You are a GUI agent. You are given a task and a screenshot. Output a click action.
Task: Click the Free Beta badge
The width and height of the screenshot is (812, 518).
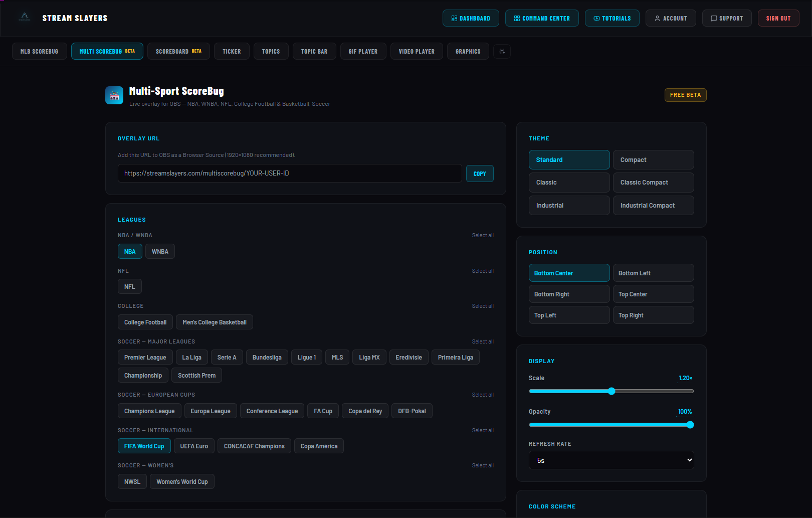point(685,95)
